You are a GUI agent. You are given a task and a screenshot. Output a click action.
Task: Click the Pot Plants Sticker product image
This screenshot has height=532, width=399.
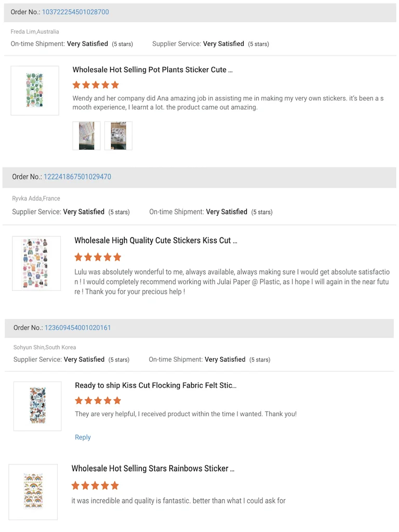[35, 90]
